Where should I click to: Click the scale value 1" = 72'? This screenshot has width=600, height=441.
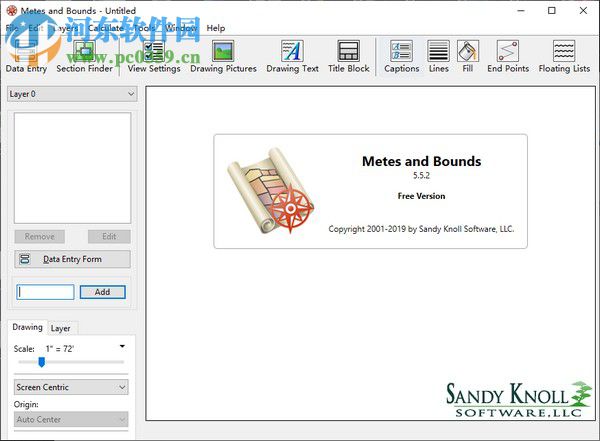(x=59, y=349)
